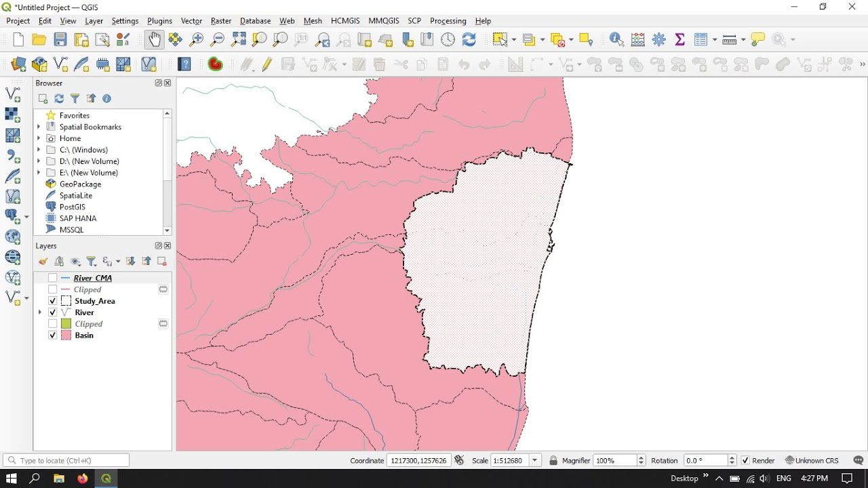Click the Unknown CRS button

[x=812, y=461]
